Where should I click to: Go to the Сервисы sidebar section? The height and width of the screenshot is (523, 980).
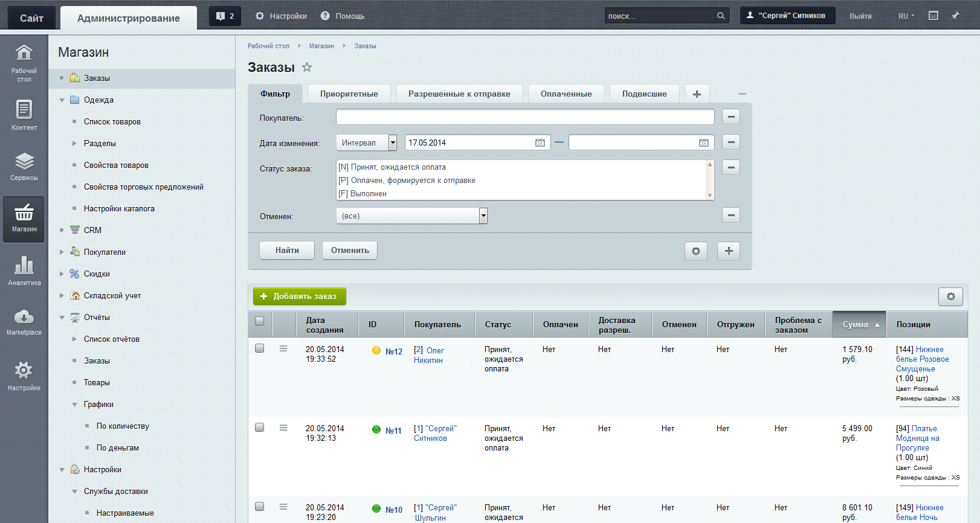coord(24,166)
